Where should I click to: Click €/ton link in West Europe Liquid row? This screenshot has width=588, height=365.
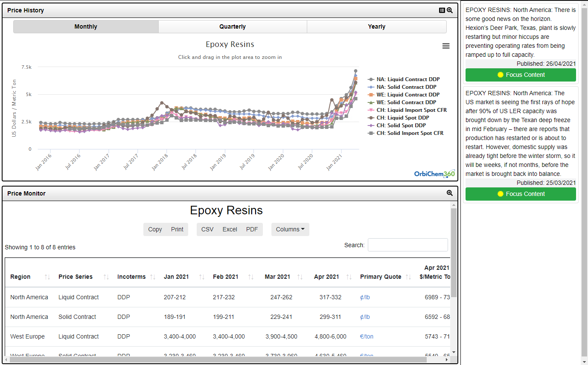pyautogui.click(x=367, y=336)
